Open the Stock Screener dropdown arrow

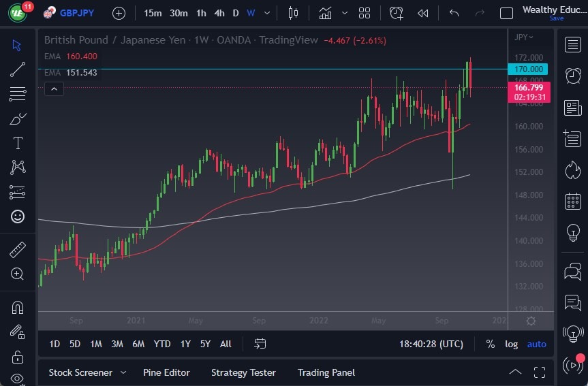coord(123,372)
